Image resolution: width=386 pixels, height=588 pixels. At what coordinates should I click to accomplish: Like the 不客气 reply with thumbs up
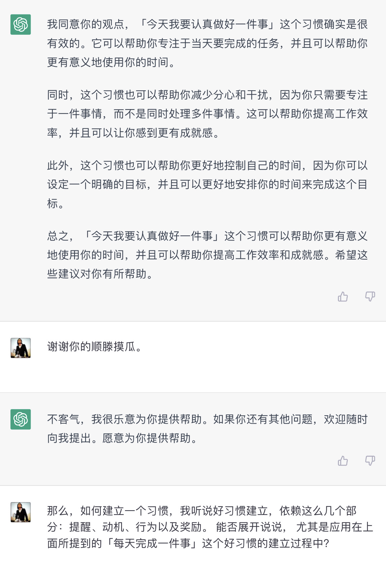343,461
